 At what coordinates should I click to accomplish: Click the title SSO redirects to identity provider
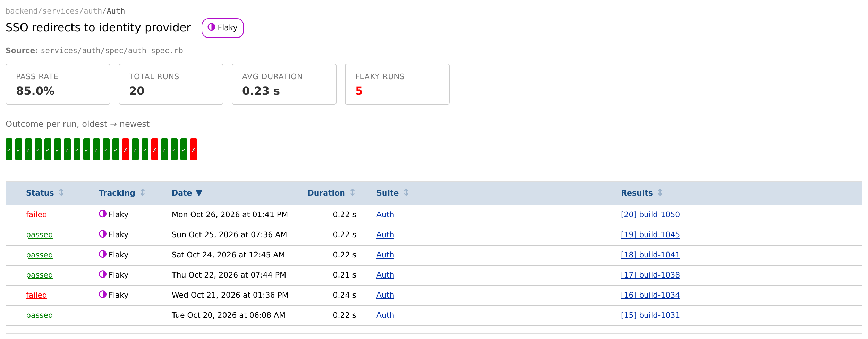[x=98, y=27]
